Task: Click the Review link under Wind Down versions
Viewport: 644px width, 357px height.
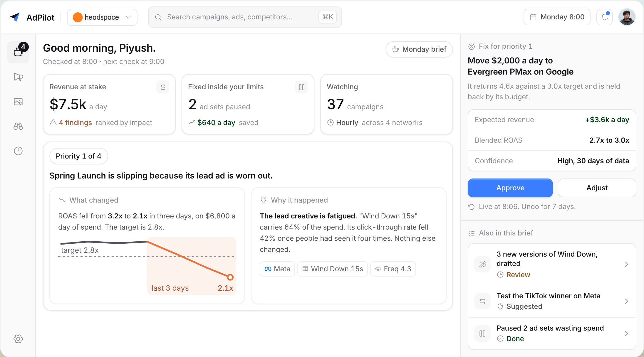Action: click(x=518, y=275)
